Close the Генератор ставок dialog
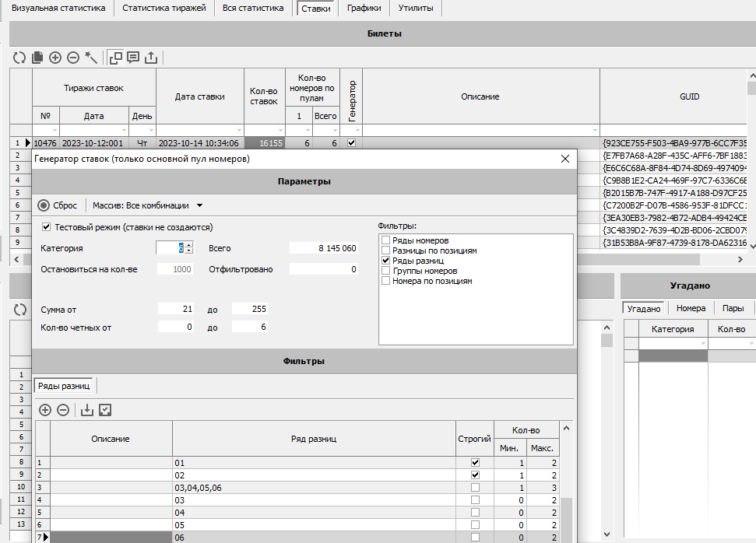 [x=565, y=159]
